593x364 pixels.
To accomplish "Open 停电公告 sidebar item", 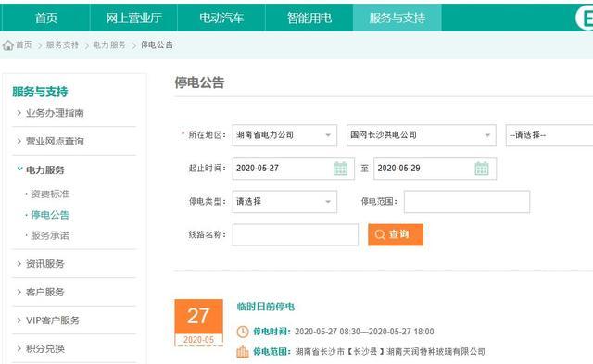I will pos(50,215).
